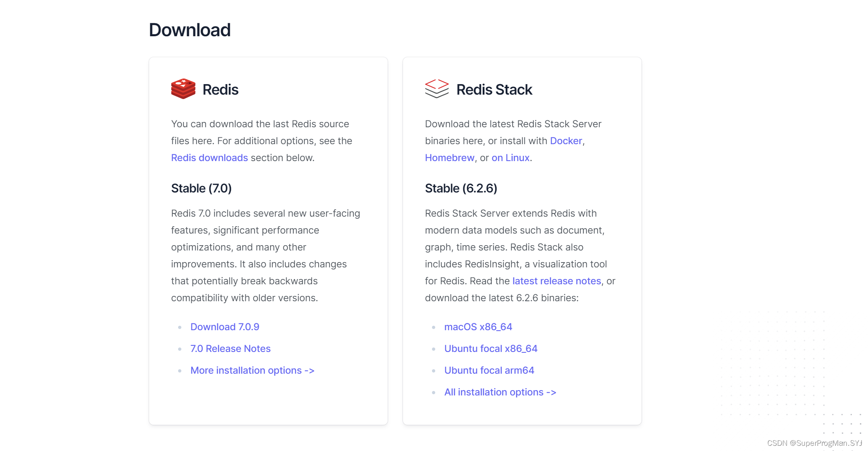This screenshot has width=868, height=451.
Task: Click the latest release notes link
Action: pyautogui.click(x=557, y=281)
